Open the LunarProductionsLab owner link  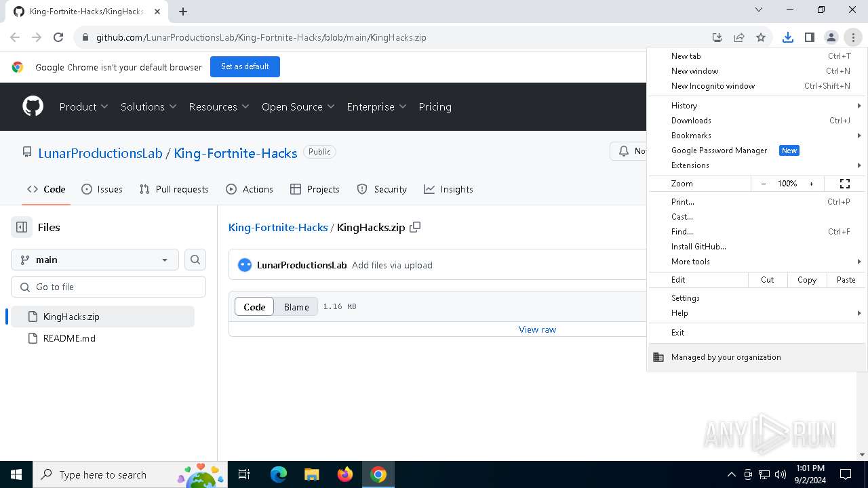coord(100,153)
